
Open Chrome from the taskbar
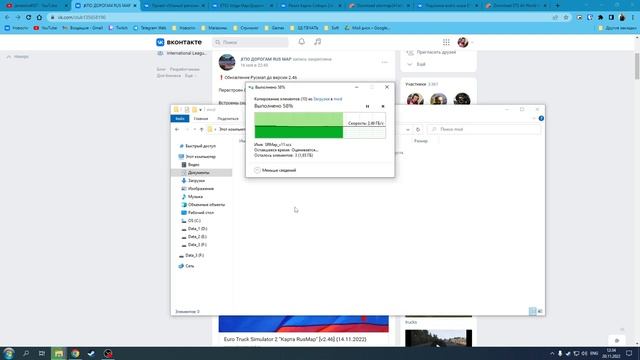click(75, 353)
